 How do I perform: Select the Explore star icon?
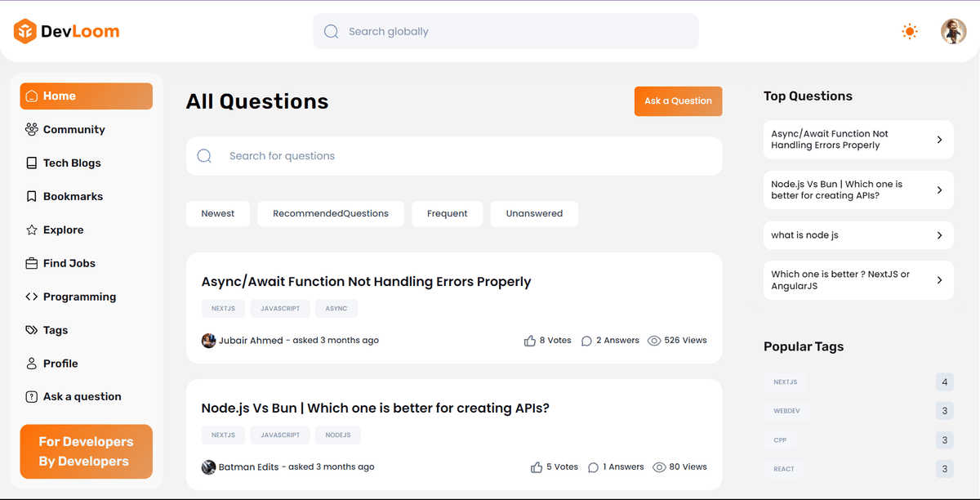pyautogui.click(x=32, y=230)
